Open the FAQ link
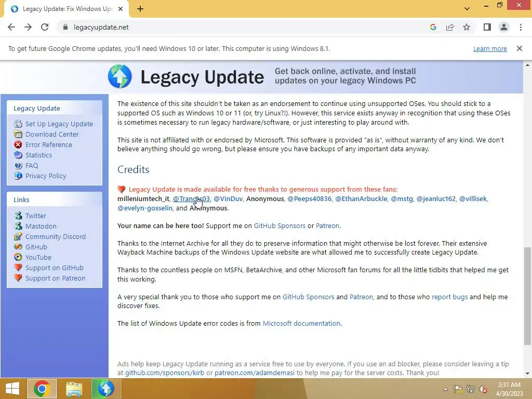 pos(32,165)
